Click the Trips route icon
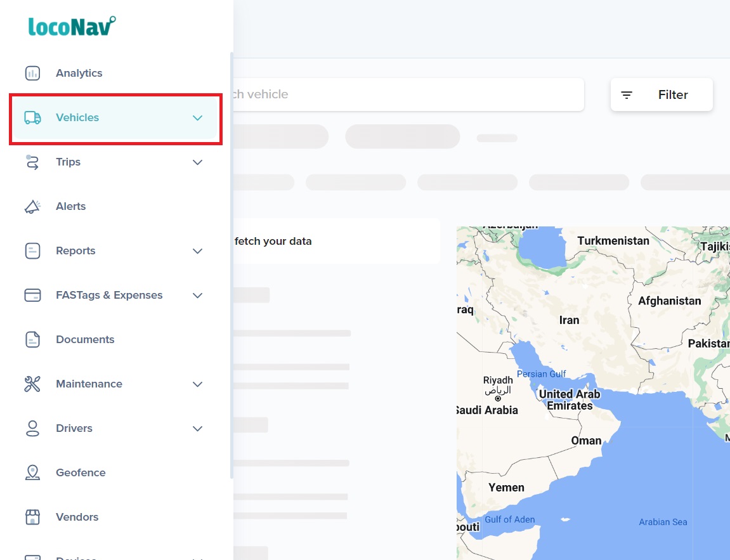Image resolution: width=730 pixels, height=560 pixels. click(x=32, y=162)
